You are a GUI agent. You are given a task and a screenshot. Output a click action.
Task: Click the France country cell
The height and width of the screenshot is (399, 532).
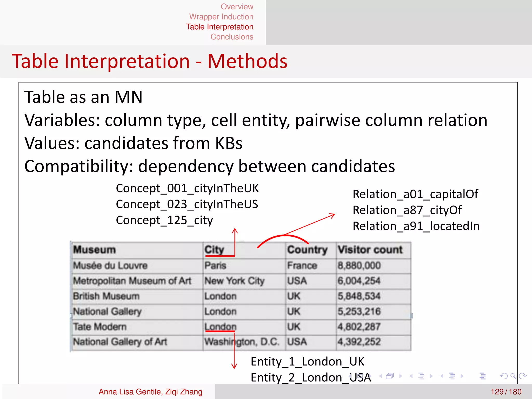pos(310,265)
